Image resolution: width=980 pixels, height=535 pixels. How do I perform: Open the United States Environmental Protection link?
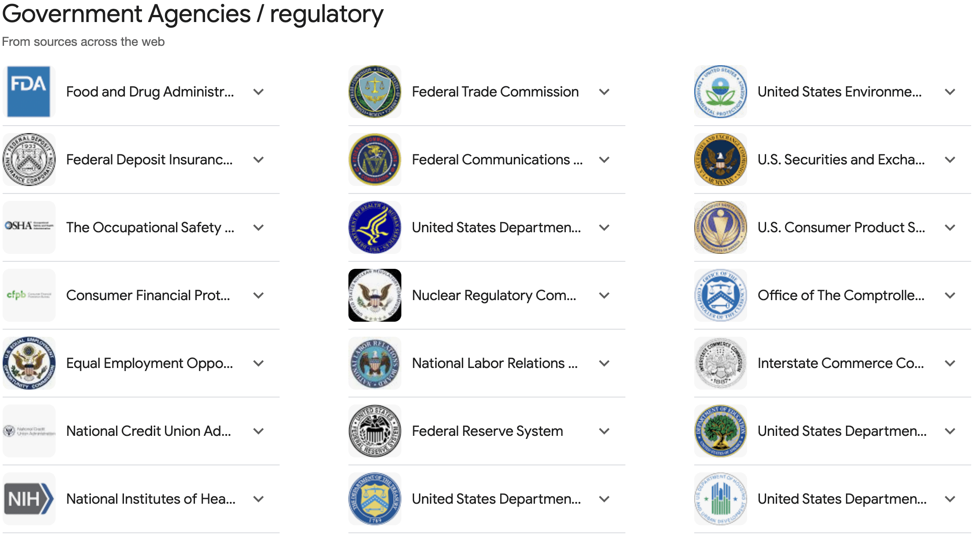point(839,92)
